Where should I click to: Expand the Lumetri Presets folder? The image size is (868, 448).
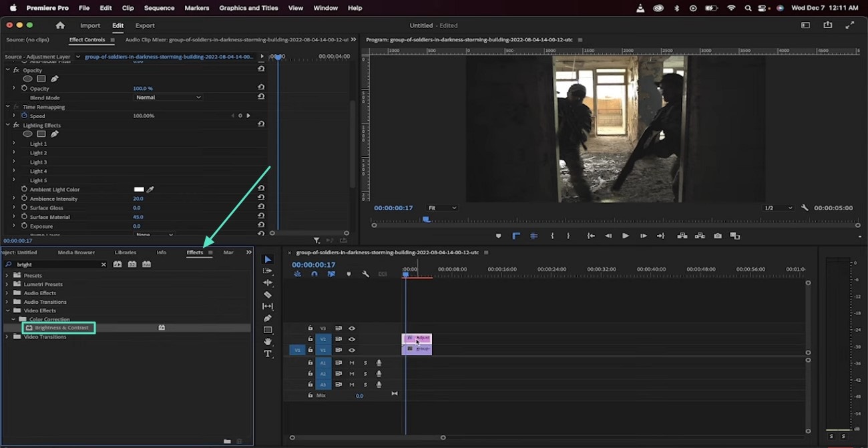[x=7, y=284]
